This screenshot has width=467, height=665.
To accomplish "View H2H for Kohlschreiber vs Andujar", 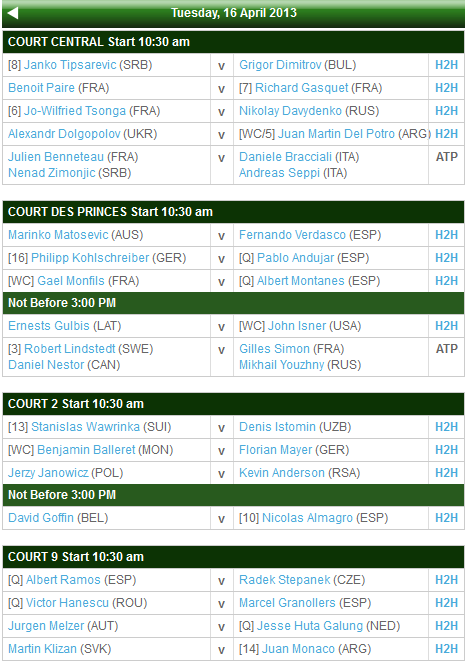I will (447, 258).
